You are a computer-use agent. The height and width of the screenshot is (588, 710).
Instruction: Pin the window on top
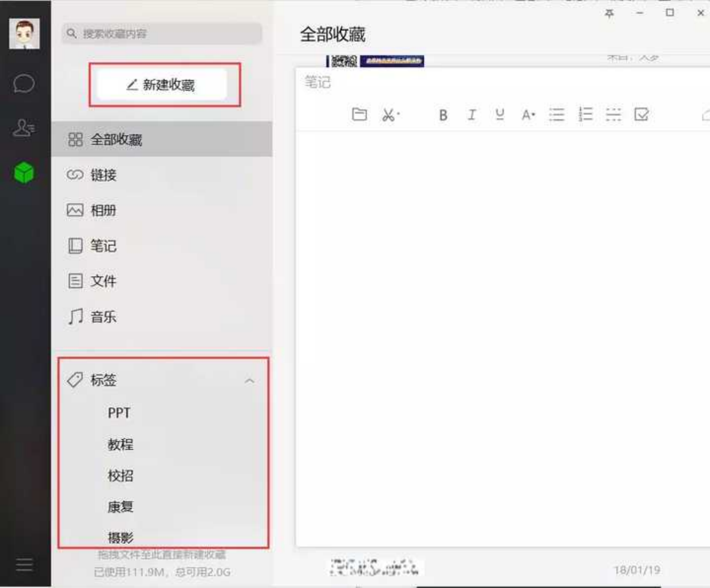[x=609, y=13]
